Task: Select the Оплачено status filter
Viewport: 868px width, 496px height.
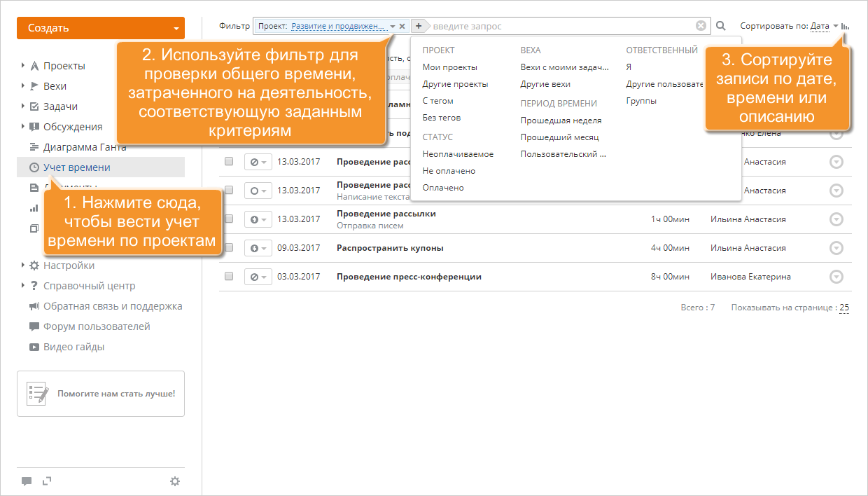Action: [443, 188]
